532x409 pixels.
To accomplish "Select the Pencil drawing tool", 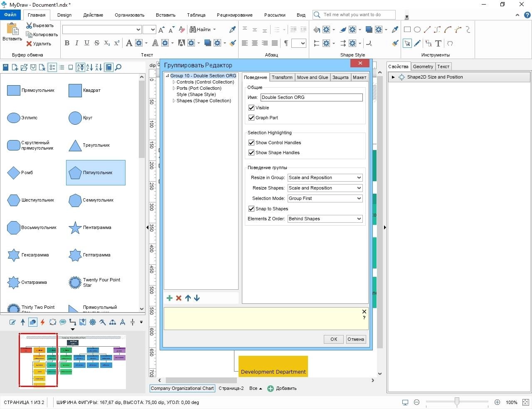I will point(417,43).
